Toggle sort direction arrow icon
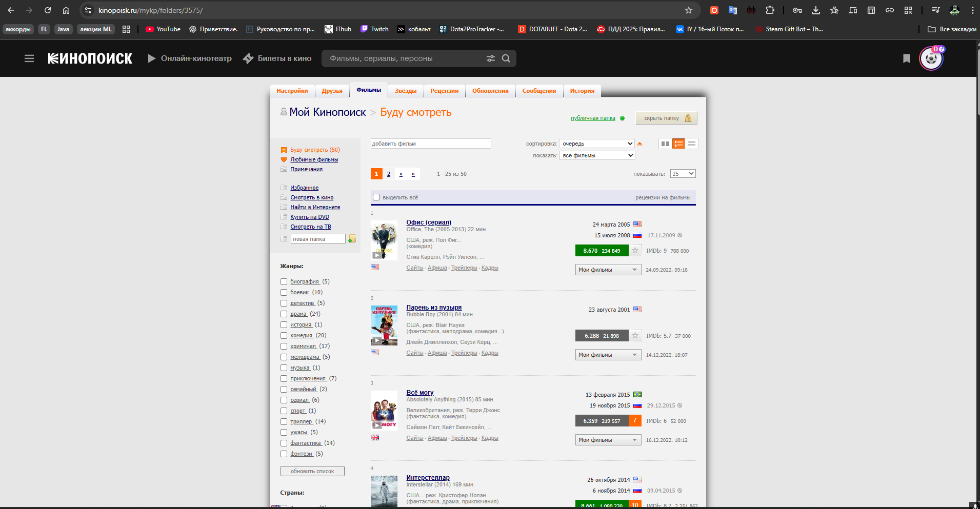The width and height of the screenshot is (980, 509). [x=639, y=144]
